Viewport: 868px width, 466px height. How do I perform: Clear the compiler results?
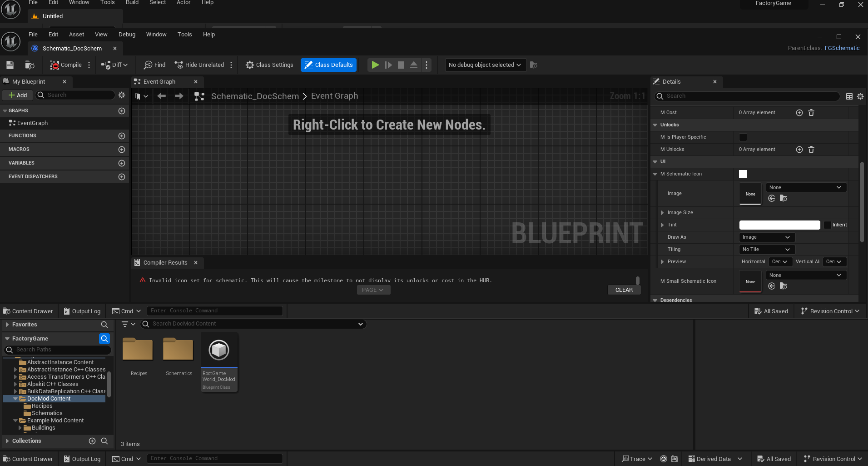(x=624, y=290)
